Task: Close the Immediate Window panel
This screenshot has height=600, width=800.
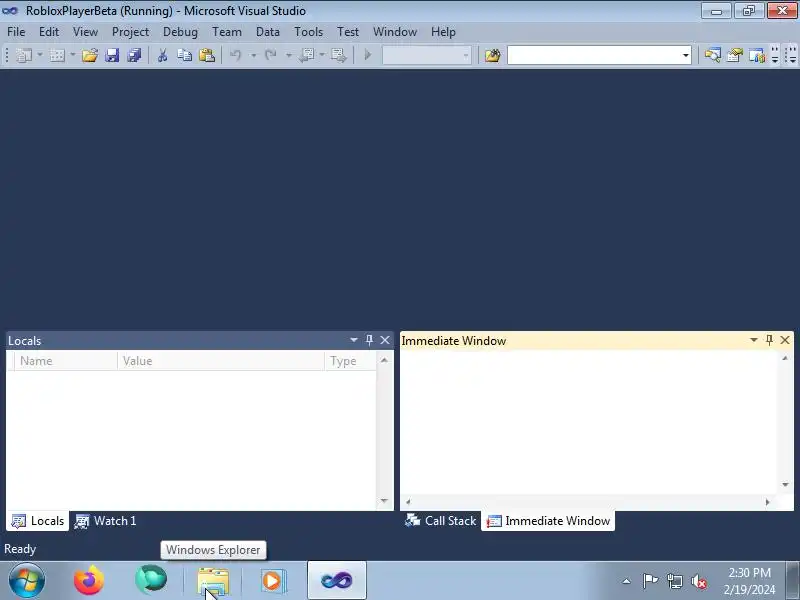Action: [x=785, y=340]
